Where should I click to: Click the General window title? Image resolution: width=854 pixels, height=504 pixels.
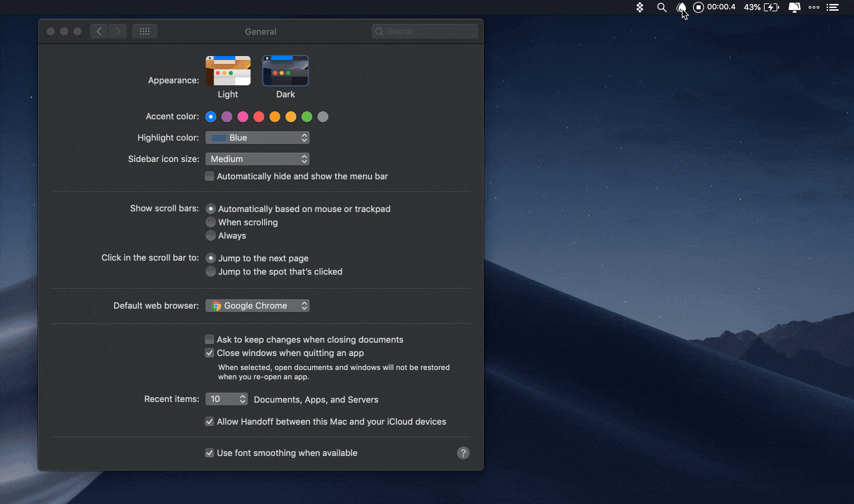[x=261, y=31]
